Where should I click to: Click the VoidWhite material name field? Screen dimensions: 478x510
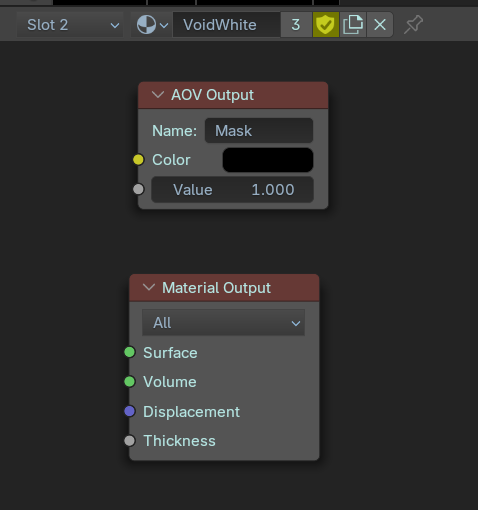226,25
